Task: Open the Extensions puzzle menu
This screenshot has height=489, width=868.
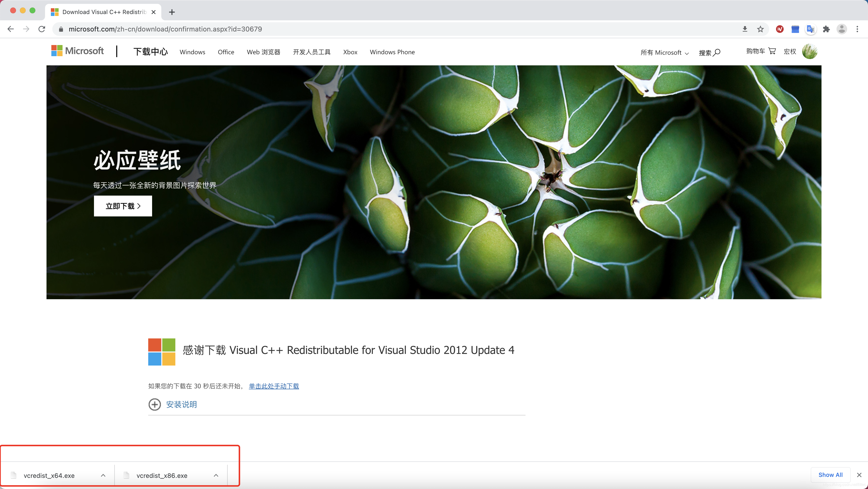Action: [826, 29]
